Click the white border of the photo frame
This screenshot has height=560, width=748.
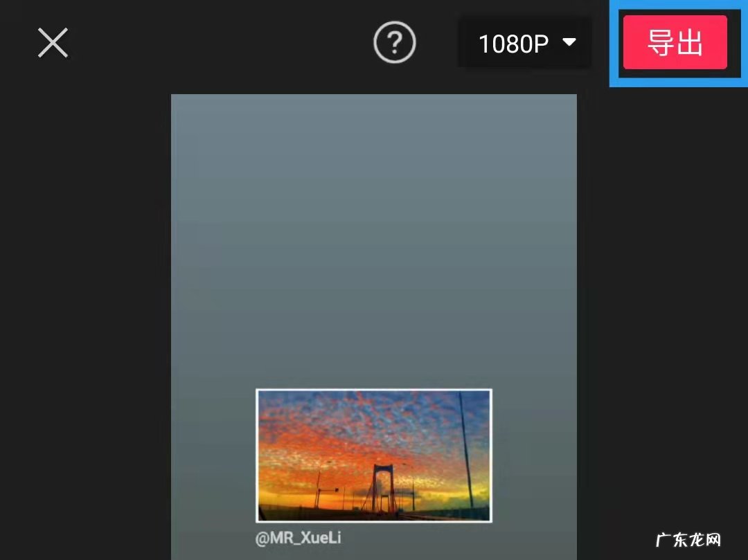click(x=374, y=390)
